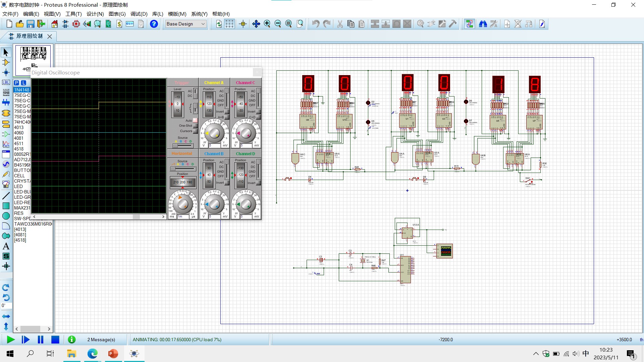The image size is (644, 362).
Task: Click the pan/center view arrows icon
Action: point(256,24)
